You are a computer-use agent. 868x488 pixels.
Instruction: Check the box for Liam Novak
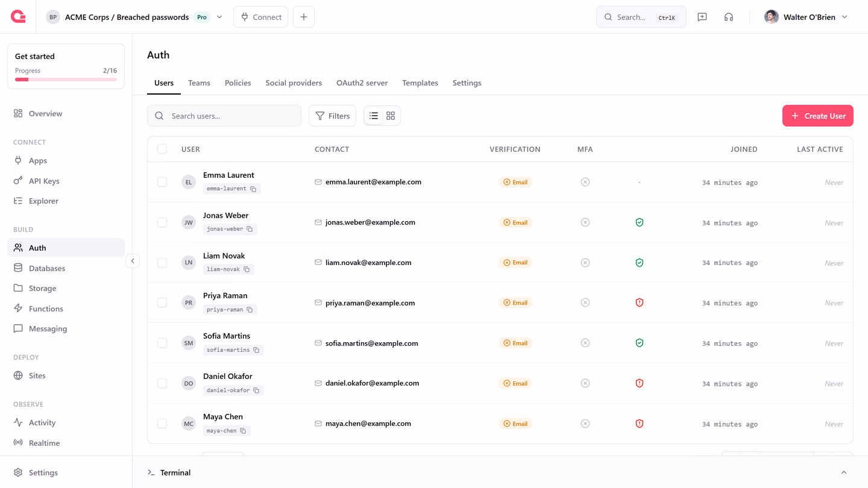point(162,263)
